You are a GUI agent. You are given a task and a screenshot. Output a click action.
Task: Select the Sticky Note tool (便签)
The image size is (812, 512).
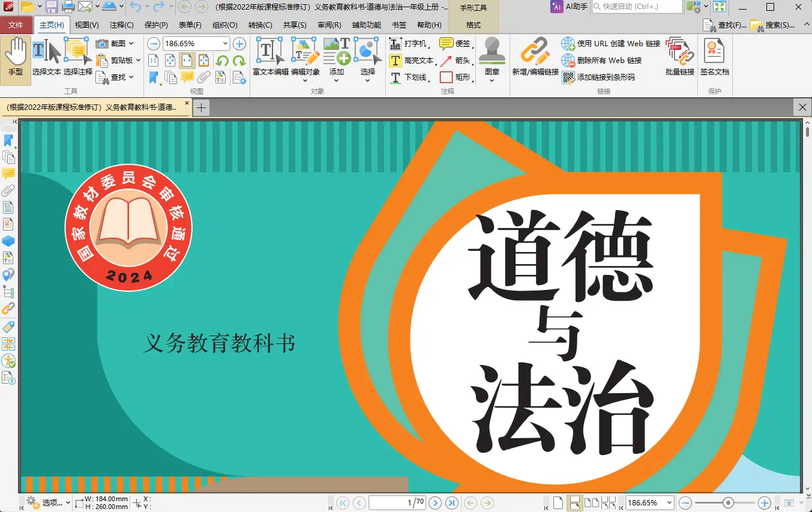tap(456, 44)
